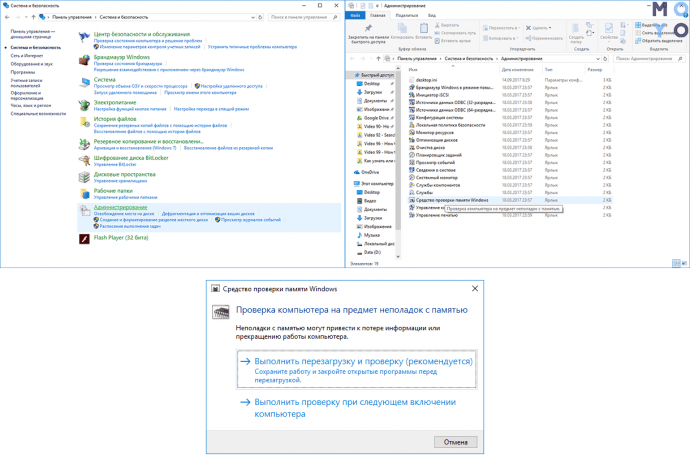690x466 pixels.
Task: Click Закрепить на панели быстрого доступа pin icon
Action: 368,28
